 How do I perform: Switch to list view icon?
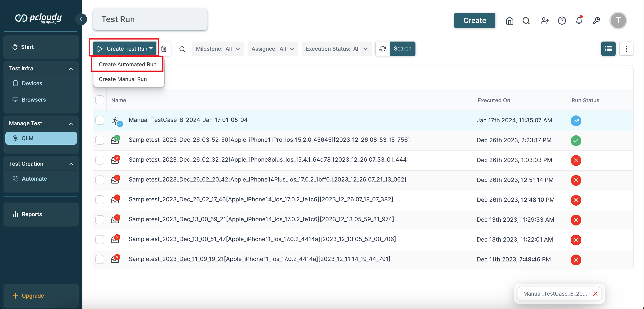608,49
